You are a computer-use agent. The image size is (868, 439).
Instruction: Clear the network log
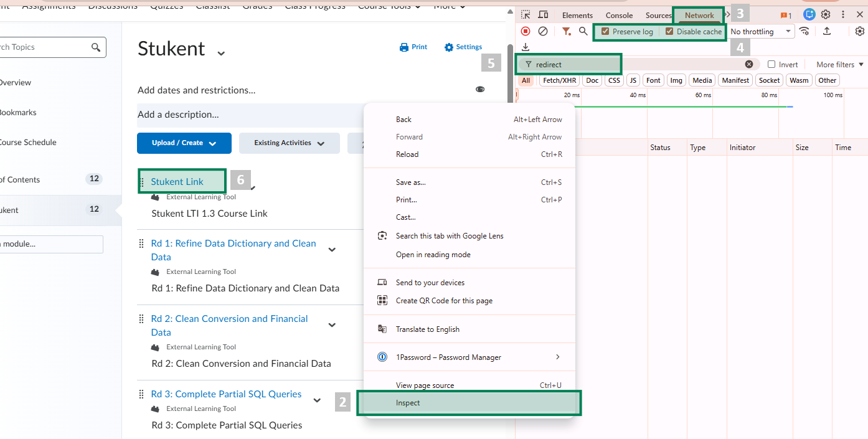(x=543, y=31)
